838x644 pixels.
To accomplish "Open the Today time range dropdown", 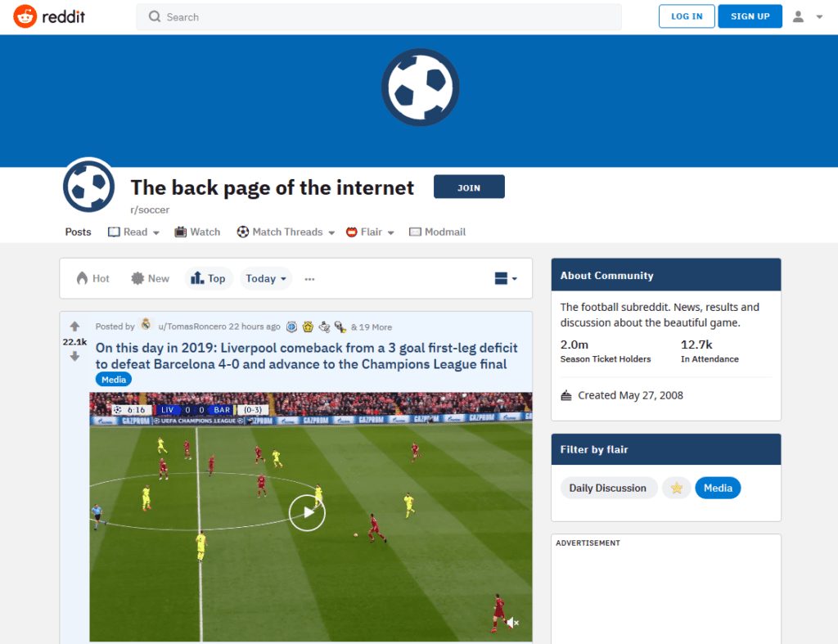I will (x=266, y=278).
